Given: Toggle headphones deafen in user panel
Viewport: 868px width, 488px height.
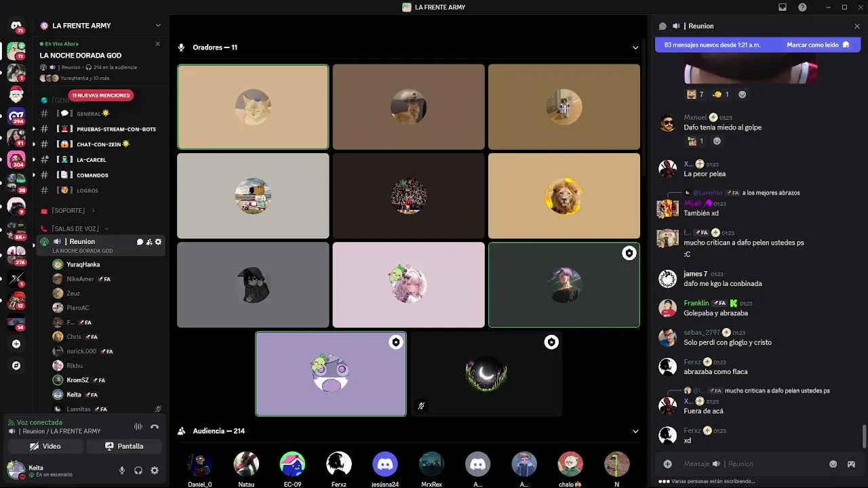Looking at the screenshot, I should tap(138, 470).
